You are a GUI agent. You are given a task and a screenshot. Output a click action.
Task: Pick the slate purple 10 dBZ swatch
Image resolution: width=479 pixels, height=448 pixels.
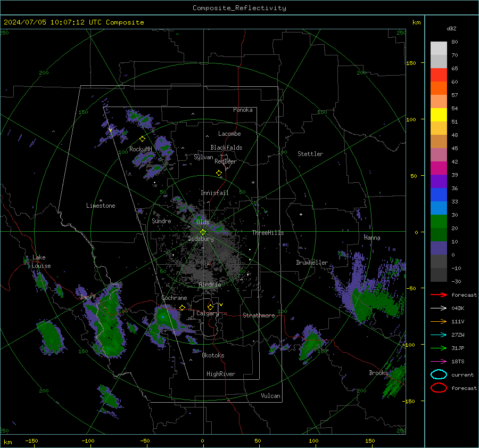439,248
